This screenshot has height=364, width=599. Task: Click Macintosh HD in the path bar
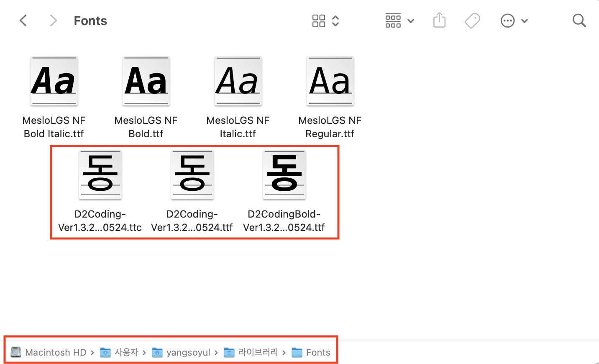49,352
